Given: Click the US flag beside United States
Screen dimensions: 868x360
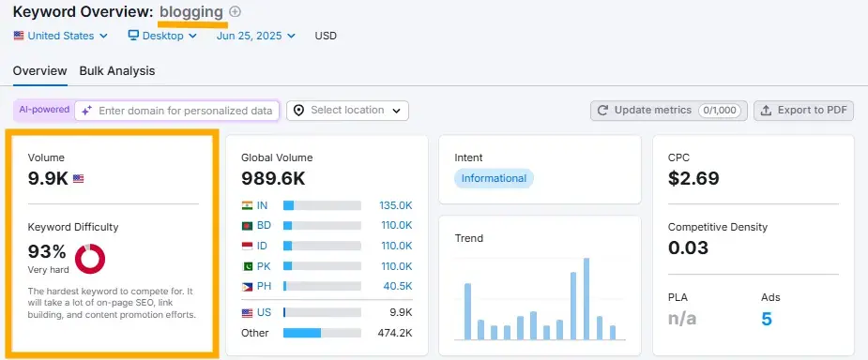Looking at the screenshot, I should pyautogui.click(x=19, y=36).
